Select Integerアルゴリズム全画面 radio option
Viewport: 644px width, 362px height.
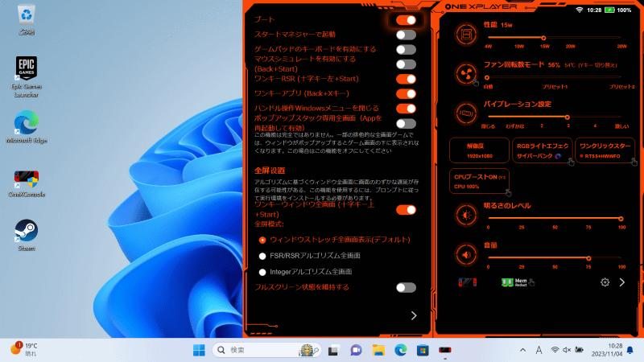click(x=262, y=272)
